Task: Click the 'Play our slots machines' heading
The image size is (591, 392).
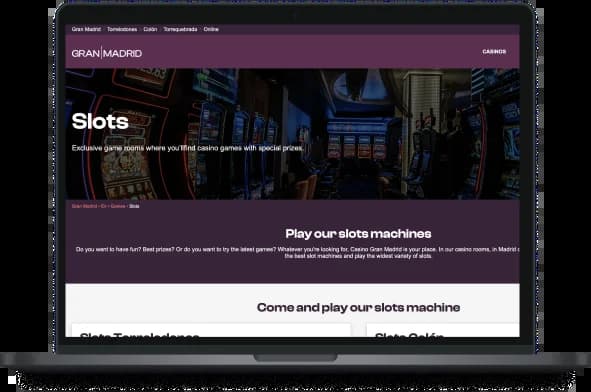Action: [x=358, y=234]
